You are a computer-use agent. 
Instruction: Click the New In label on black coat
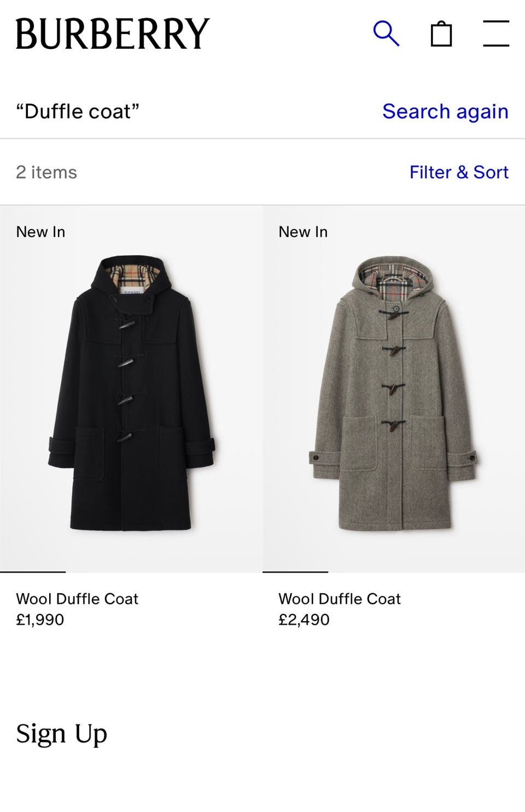pyautogui.click(x=40, y=232)
